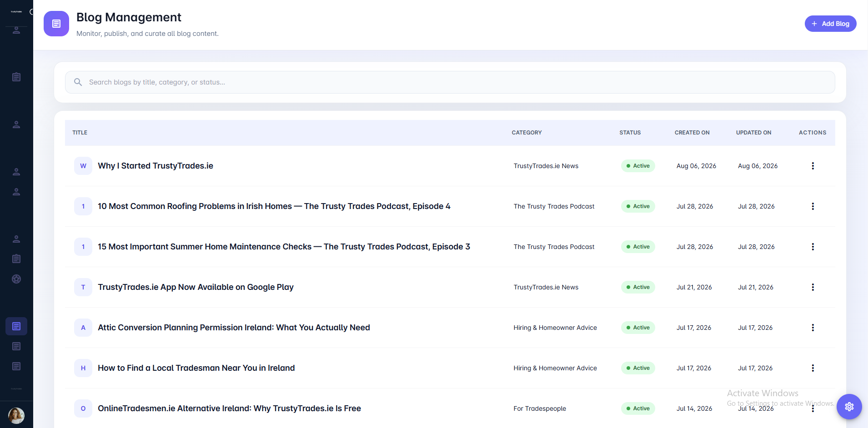Click Active status badge on Why I Started row
Image resolution: width=868 pixels, height=428 pixels.
point(638,166)
